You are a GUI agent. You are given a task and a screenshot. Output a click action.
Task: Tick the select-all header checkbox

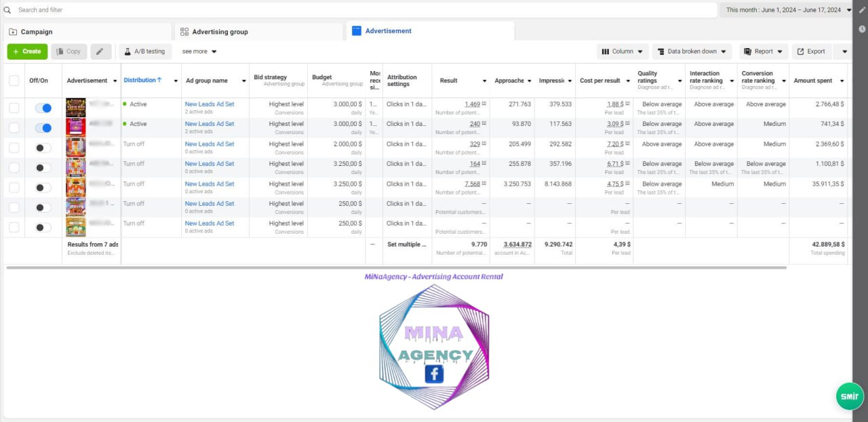tap(14, 81)
